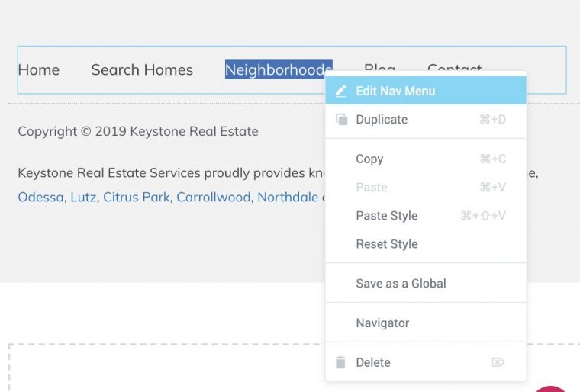Choose Copy from the context menu

point(426,159)
